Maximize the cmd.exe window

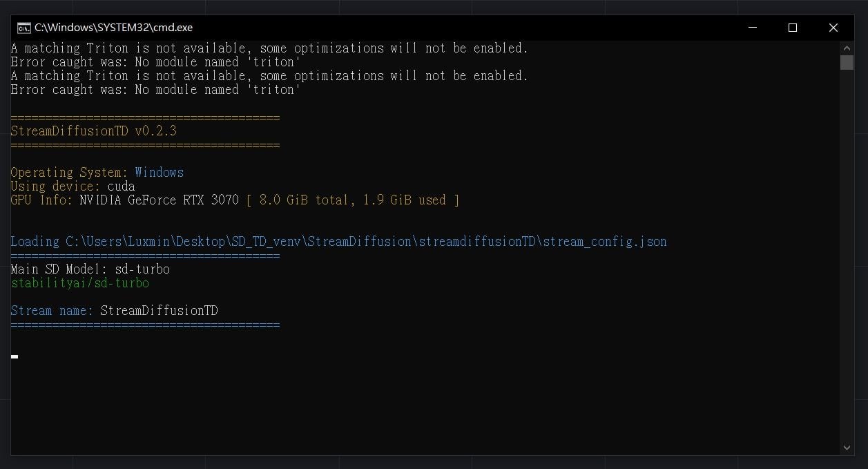click(x=793, y=28)
